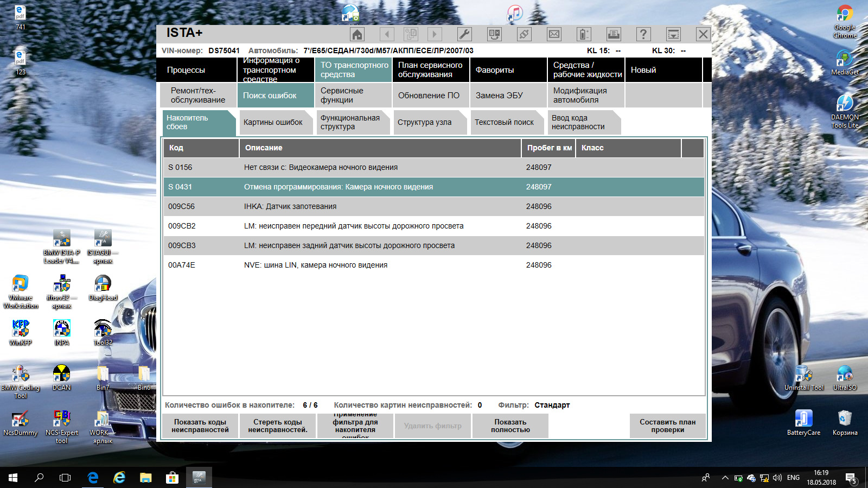Select fault row 009CB3 rear height sensor
This screenshot has height=488, width=868.
coord(433,245)
